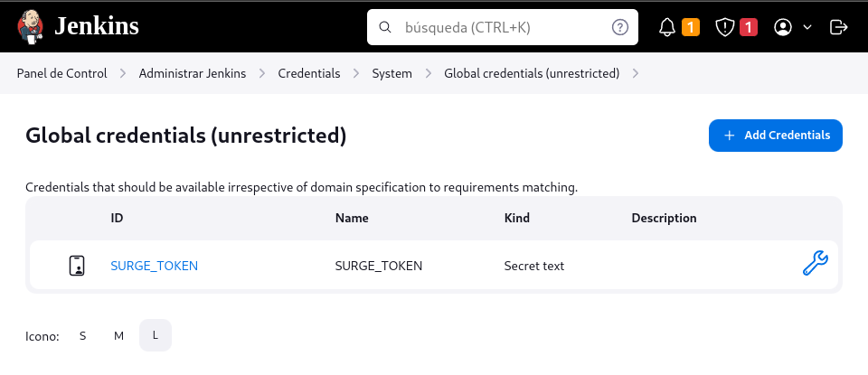The width and height of the screenshot is (868, 375).
Task: Expand chevron after Global credentials breadcrumb
Action: [x=636, y=73]
